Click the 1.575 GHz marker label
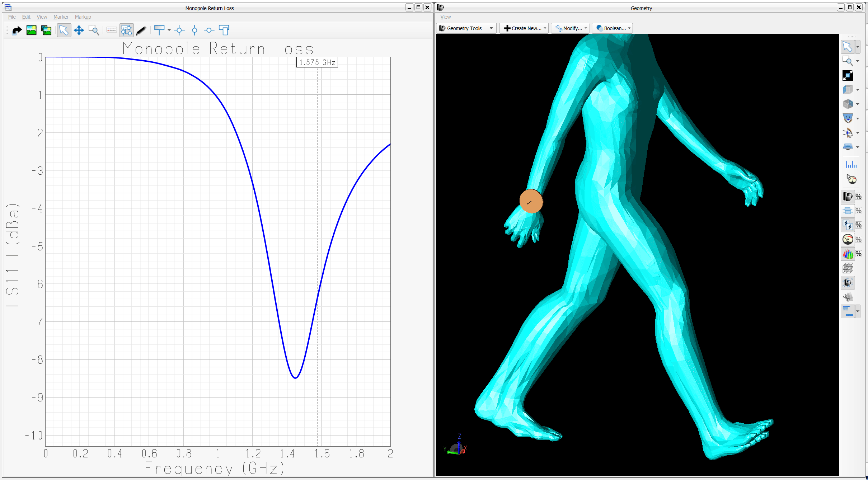The image size is (868, 480). click(317, 62)
